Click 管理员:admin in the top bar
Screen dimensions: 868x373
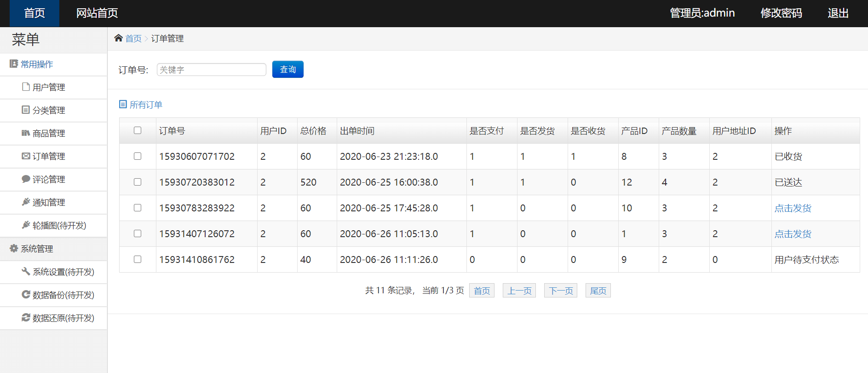pos(702,13)
